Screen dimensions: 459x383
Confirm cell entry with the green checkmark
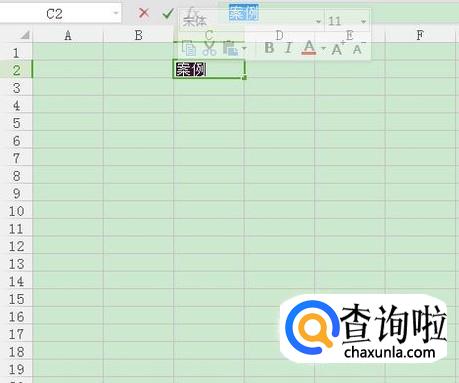(x=168, y=13)
